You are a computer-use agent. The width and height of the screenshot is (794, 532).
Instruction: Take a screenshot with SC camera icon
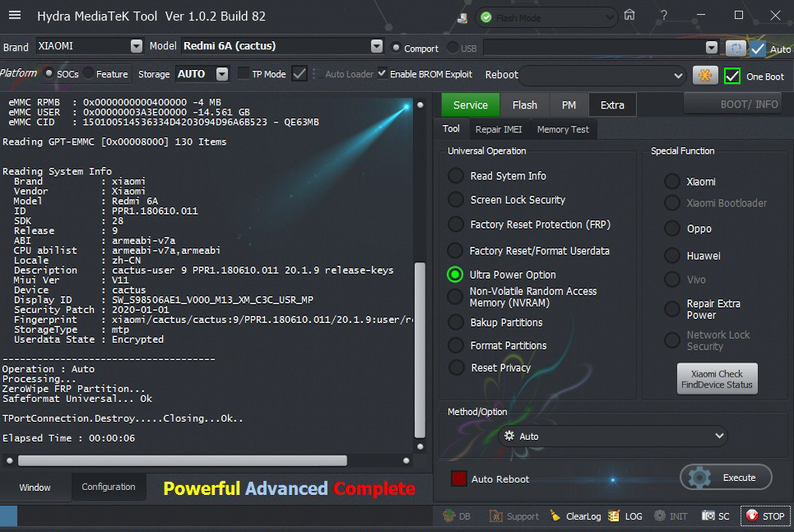(708, 516)
